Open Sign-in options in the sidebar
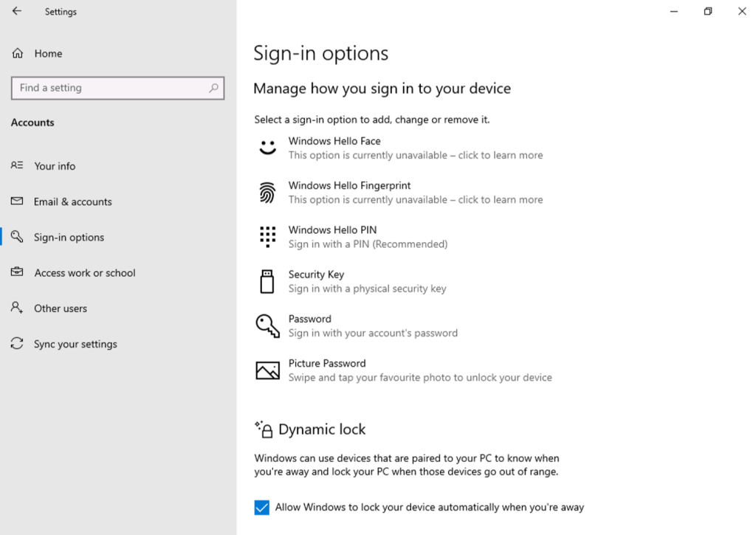 pyautogui.click(x=70, y=237)
